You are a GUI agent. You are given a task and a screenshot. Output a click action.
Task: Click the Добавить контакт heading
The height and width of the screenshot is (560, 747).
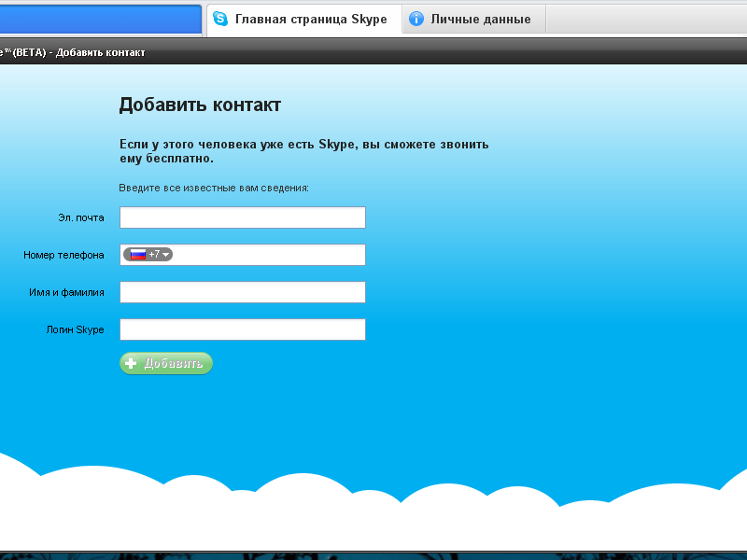[x=200, y=105]
